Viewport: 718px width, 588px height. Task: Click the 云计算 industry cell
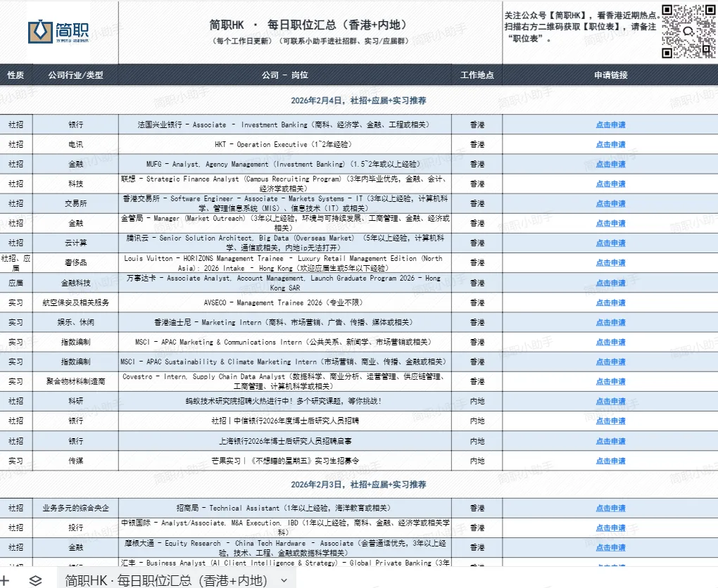[x=75, y=243]
